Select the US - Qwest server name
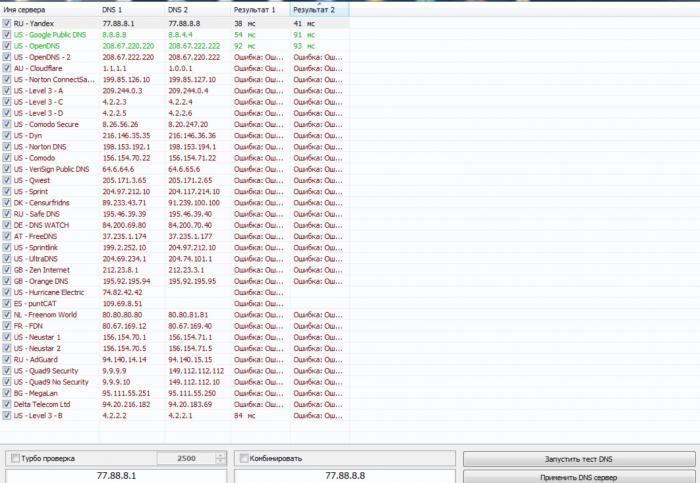Screen dimensions: 700x483 [32, 180]
